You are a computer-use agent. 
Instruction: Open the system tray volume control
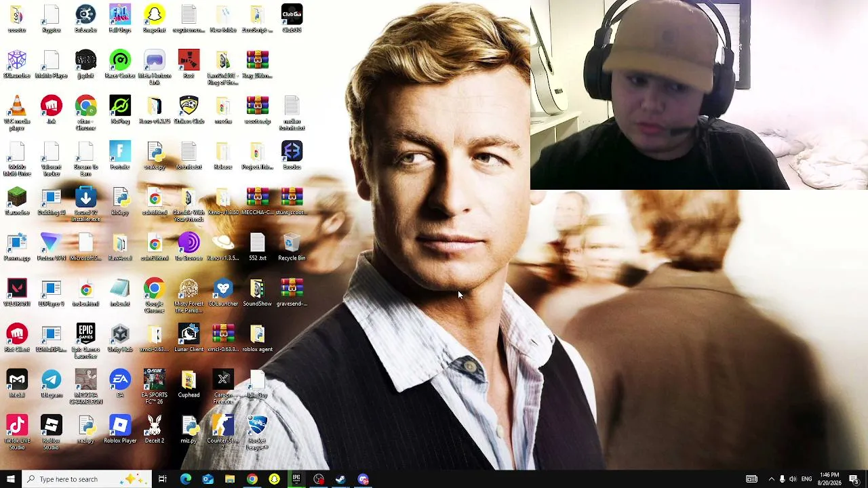(x=793, y=479)
